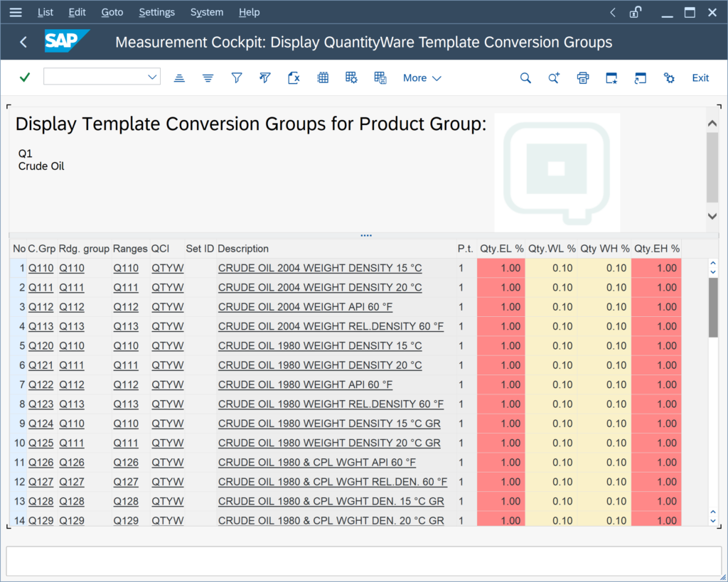Click the P.t. column header
Viewport: 728px width, 582px height.
tap(465, 249)
